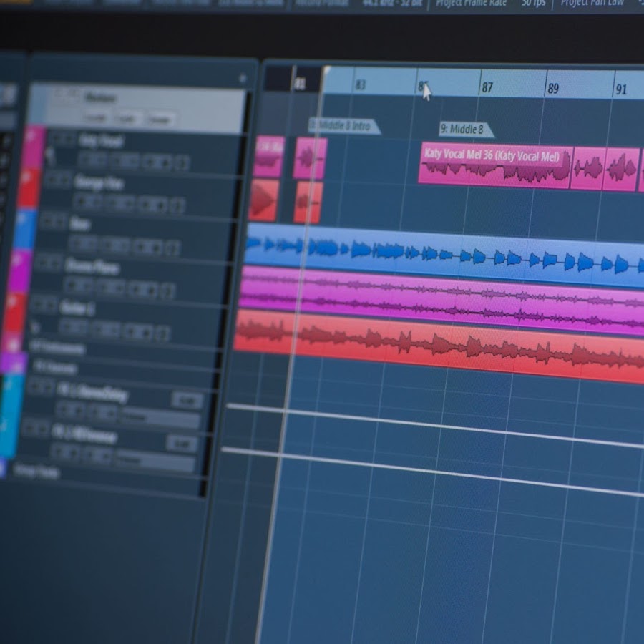Select the grey Markers track header
Viewport: 644px width, 644px height.
[x=137, y=107]
